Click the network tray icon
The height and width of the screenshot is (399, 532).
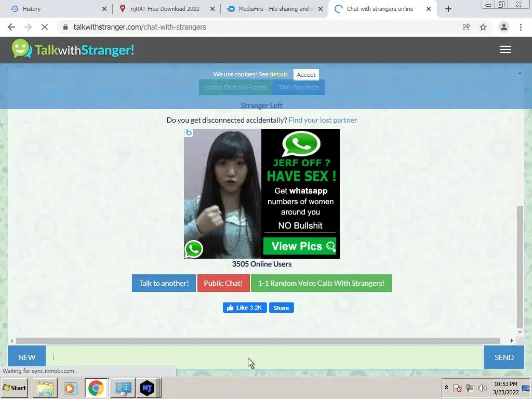[x=470, y=388]
